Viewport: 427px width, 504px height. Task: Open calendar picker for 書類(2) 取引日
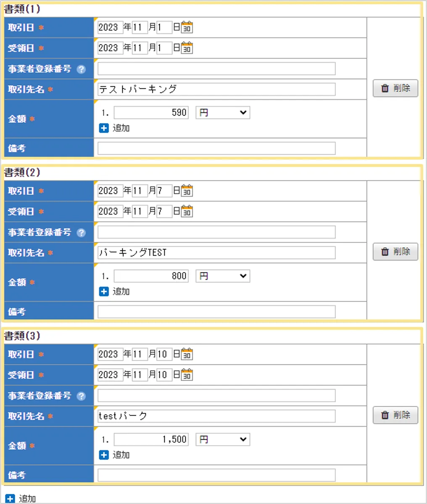[x=187, y=191]
